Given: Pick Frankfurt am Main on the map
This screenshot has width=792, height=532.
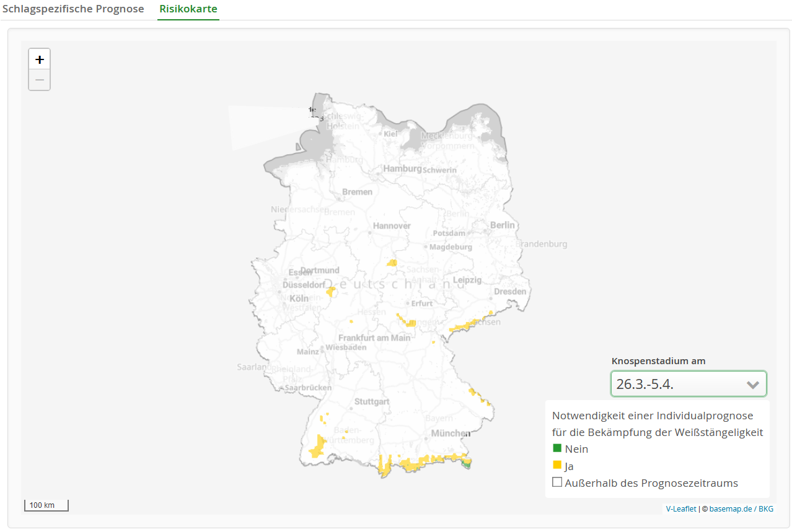Looking at the screenshot, I should point(374,338).
